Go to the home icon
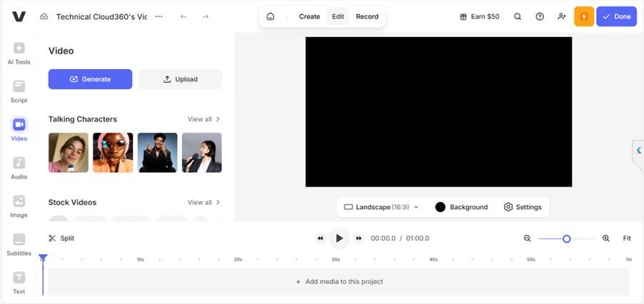Viewport: 644px width, 304px height. (271, 16)
